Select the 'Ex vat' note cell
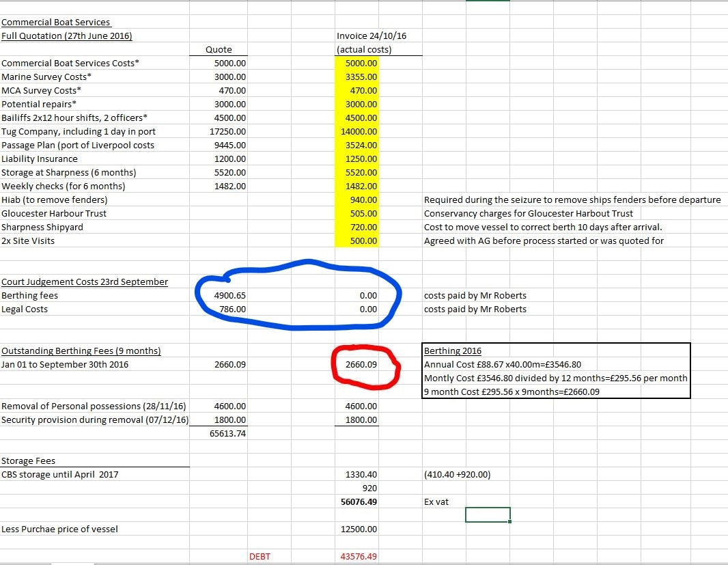The width and height of the screenshot is (728, 565). tap(436, 501)
